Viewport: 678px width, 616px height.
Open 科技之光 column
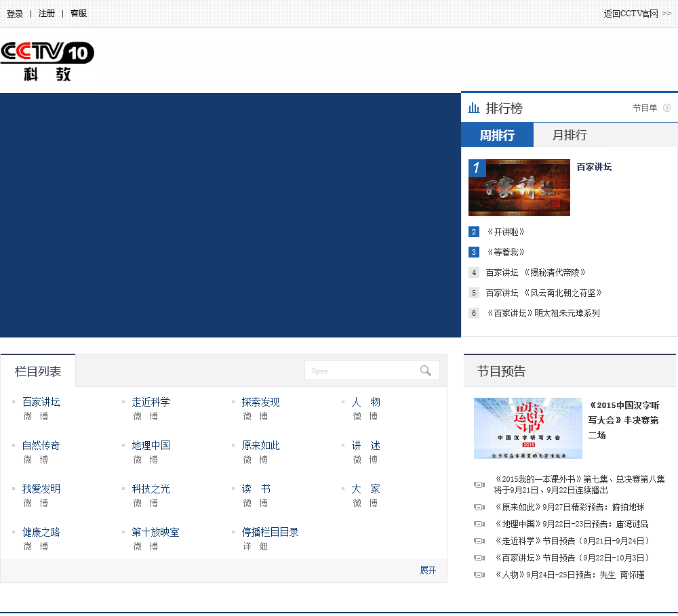point(151,489)
